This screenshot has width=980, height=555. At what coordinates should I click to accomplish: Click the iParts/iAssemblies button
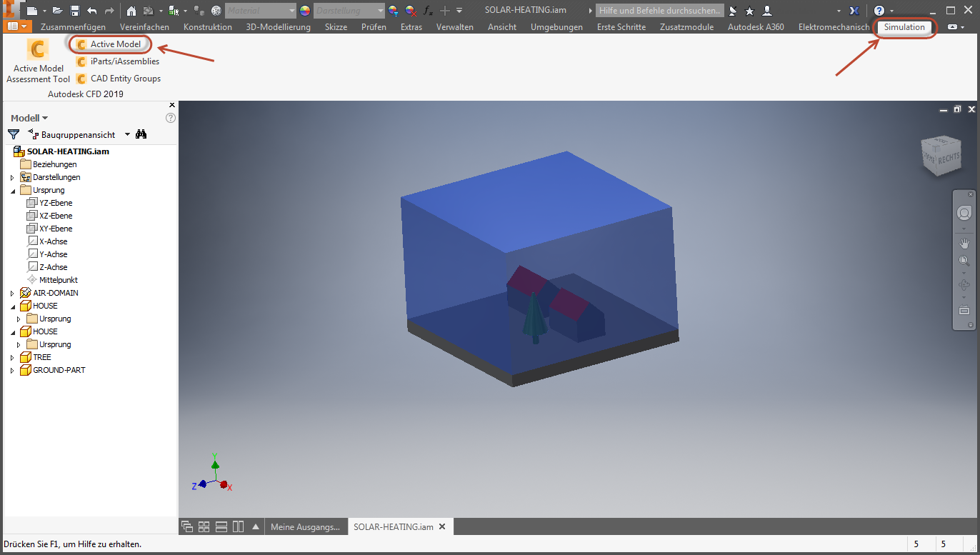119,61
